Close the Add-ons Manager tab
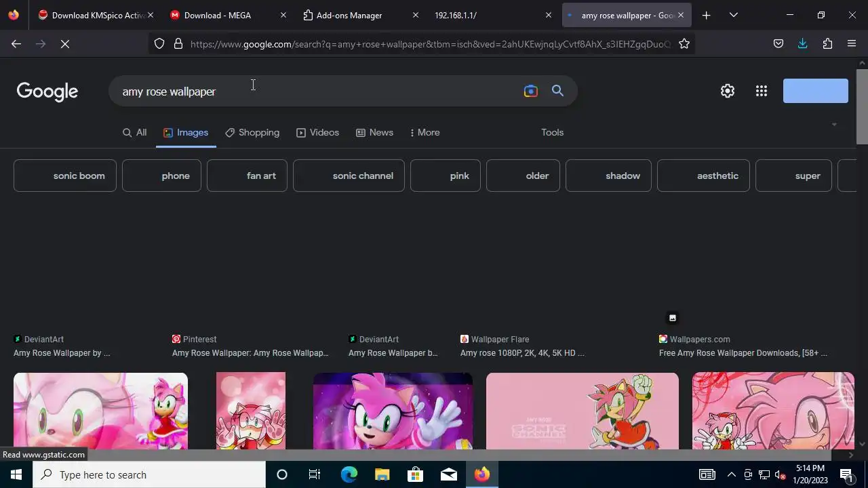 click(x=416, y=15)
